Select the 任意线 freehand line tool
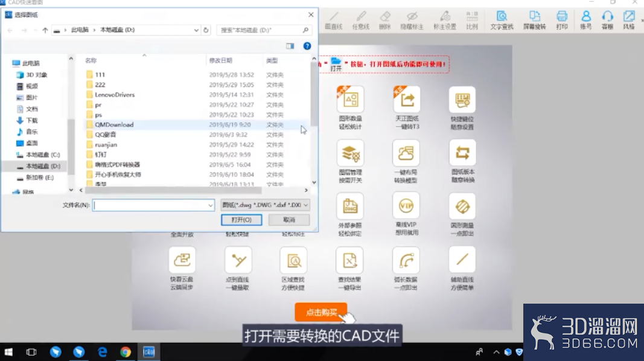The height and width of the screenshot is (361, 644). point(360,21)
